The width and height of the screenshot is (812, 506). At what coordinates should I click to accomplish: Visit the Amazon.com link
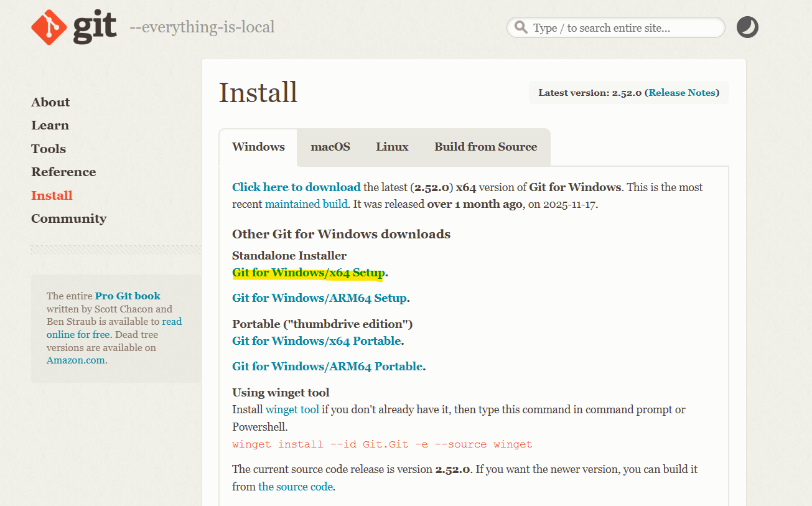[75, 360]
